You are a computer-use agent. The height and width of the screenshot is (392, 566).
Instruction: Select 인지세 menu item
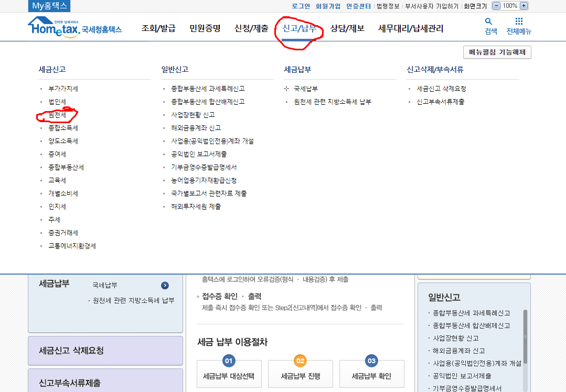pyautogui.click(x=57, y=206)
